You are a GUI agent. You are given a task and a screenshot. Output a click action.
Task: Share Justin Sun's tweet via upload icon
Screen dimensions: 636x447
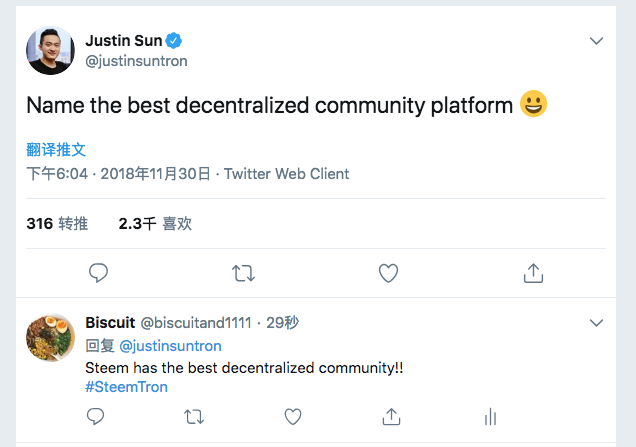tap(533, 273)
